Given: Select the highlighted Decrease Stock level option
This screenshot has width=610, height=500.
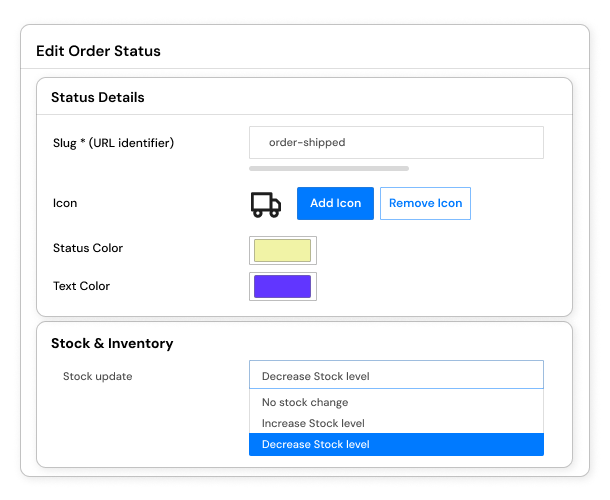Looking at the screenshot, I should [396, 444].
